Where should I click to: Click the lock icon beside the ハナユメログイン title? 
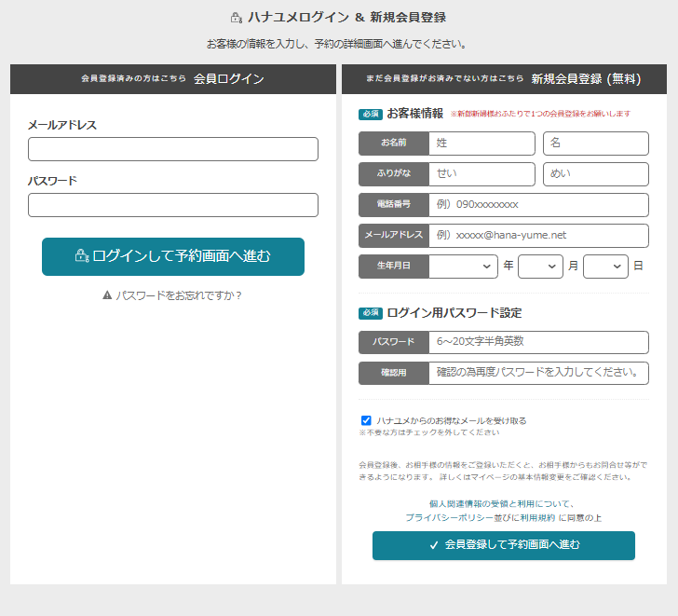pos(237,18)
